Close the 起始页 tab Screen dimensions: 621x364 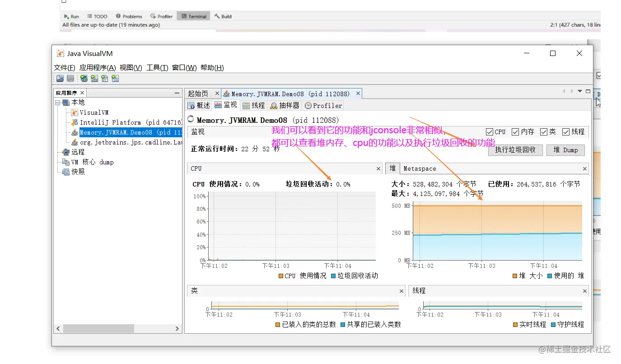click(217, 93)
